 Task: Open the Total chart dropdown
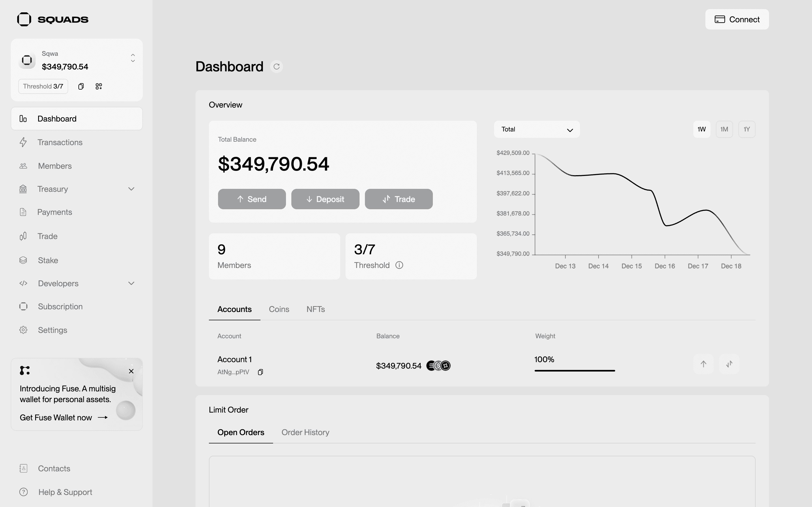coord(536,129)
